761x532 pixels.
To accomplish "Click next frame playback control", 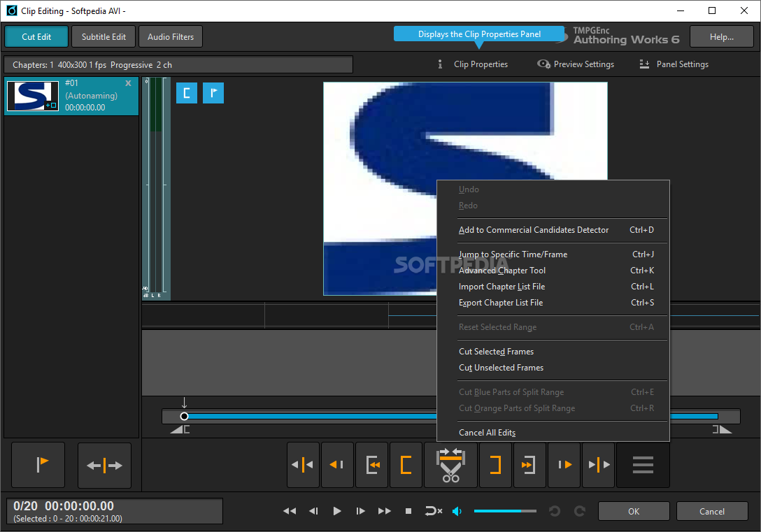I will click(360, 511).
